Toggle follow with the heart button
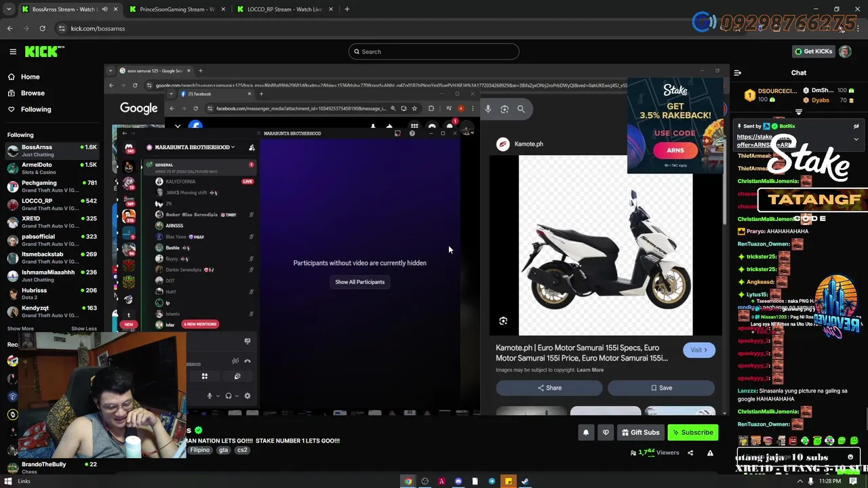868x488 pixels. [606, 432]
